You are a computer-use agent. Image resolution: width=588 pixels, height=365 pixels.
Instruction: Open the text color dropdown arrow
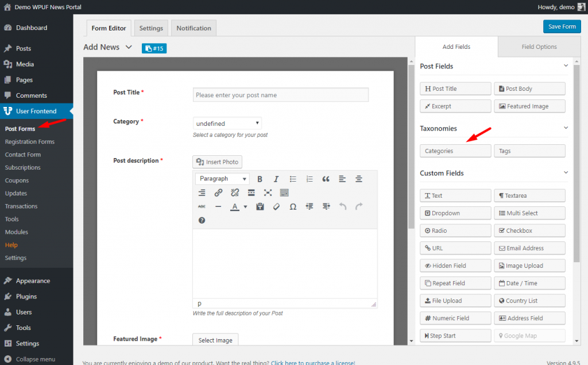coord(244,206)
